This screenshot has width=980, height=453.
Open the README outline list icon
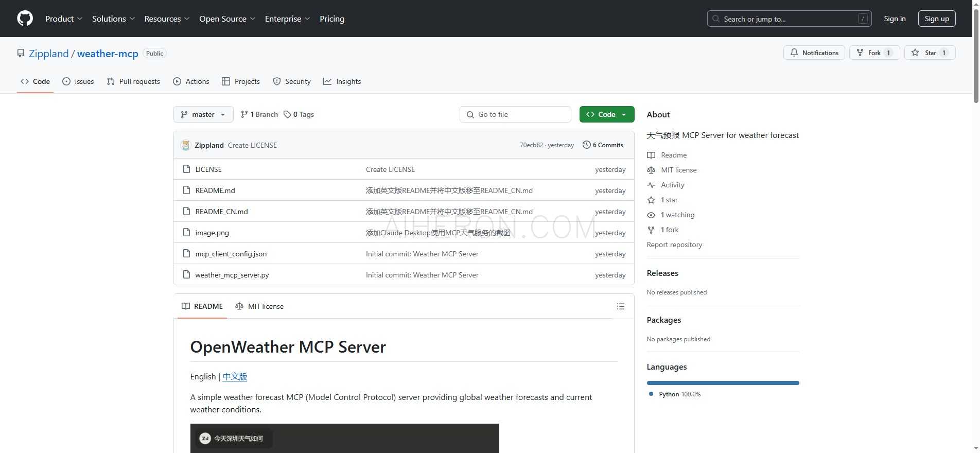621,306
